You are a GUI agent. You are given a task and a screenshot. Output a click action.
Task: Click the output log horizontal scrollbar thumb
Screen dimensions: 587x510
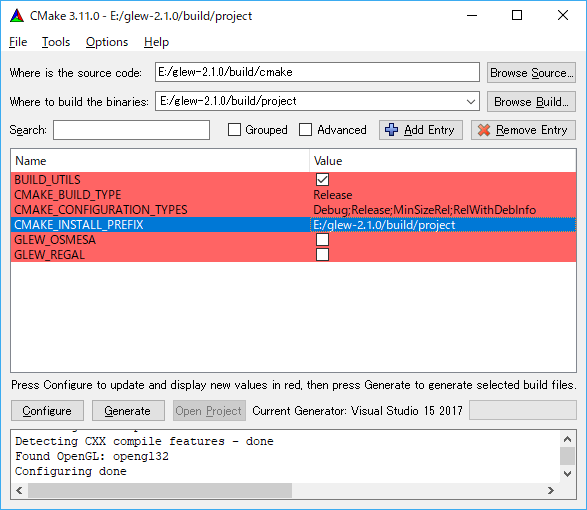(160, 490)
